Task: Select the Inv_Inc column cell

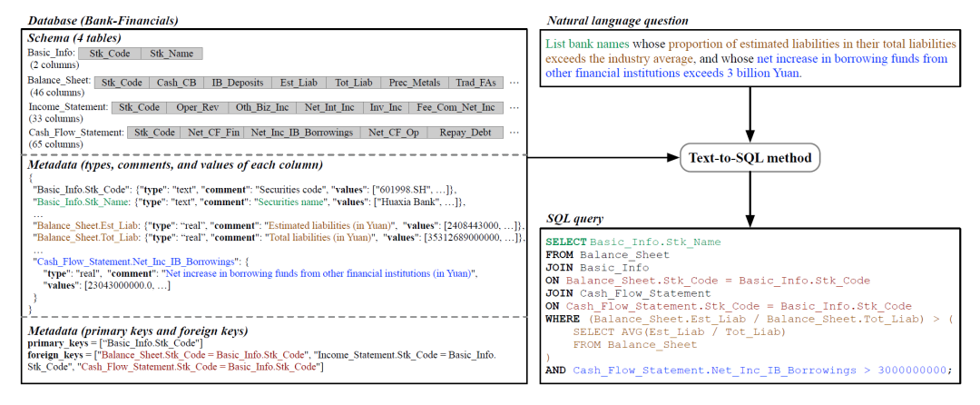Action: point(386,107)
